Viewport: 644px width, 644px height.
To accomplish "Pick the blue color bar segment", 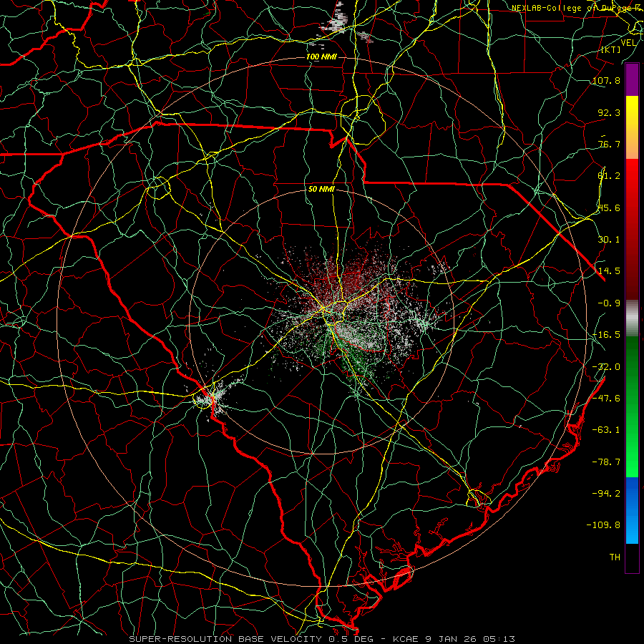I will [x=632, y=510].
